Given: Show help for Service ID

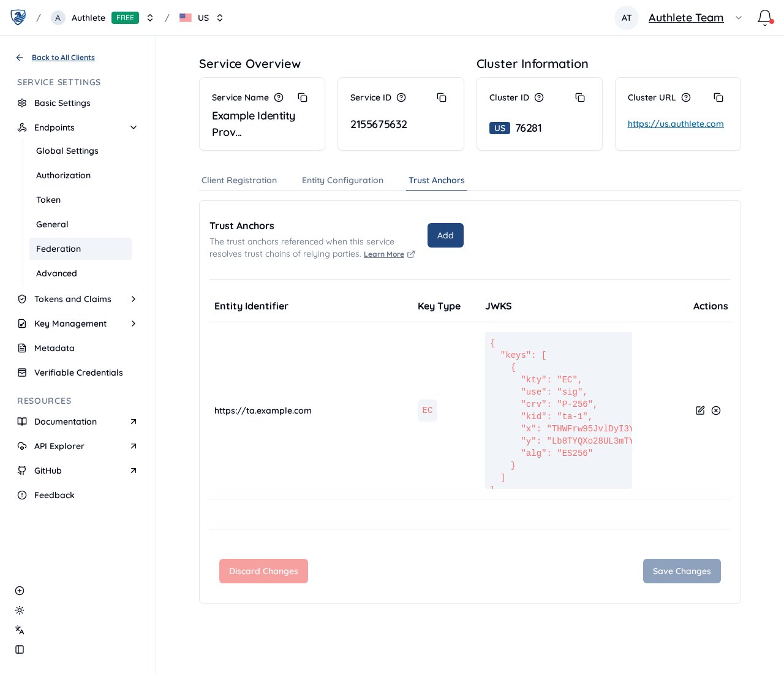Looking at the screenshot, I should click(401, 97).
